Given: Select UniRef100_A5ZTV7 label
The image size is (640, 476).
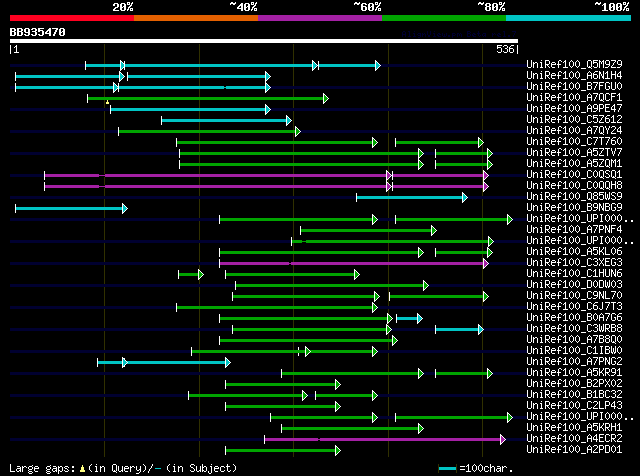Looking at the screenshot, I should (x=574, y=153).
